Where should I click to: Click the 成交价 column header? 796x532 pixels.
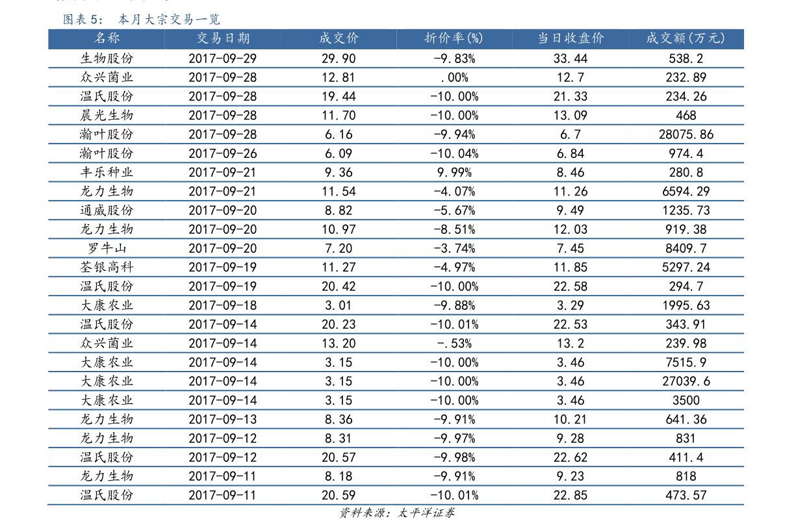(x=339, y=38)
